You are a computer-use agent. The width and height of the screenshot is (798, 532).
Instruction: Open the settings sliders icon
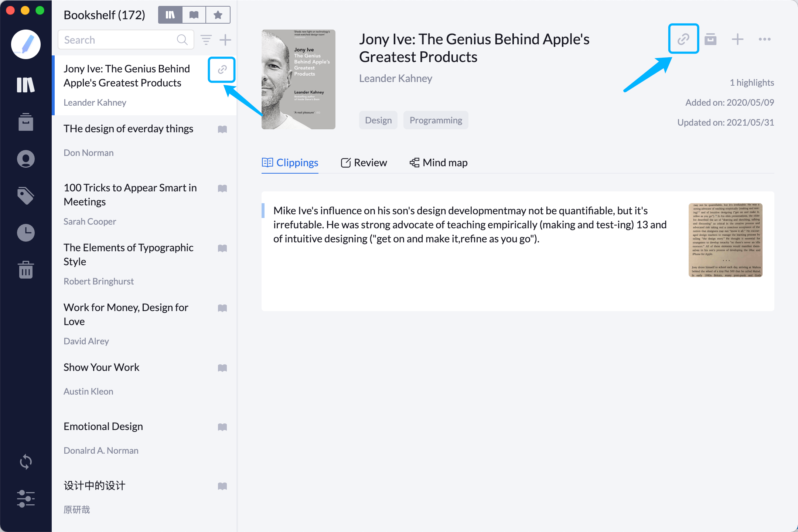click(26, 499)
